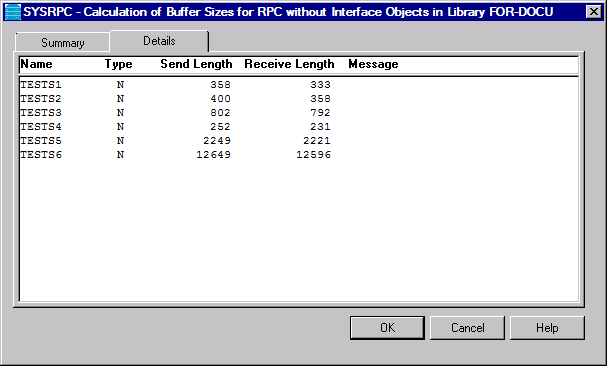Select the TESTS5 row name

(41, 140)
